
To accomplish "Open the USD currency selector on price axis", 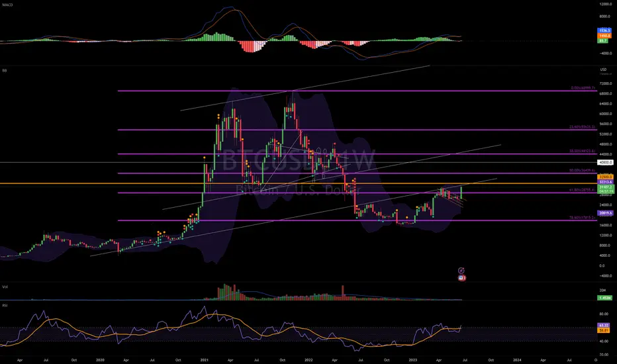I will pos(603,69).
